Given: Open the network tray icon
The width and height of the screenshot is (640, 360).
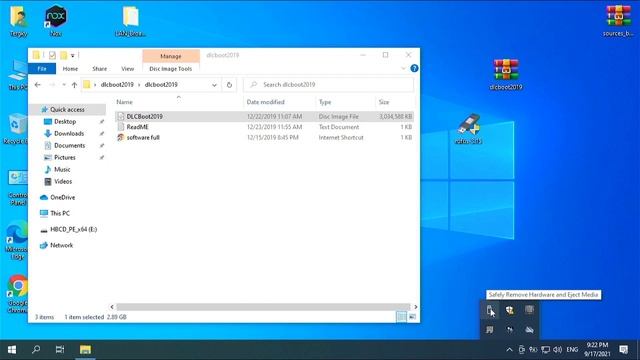Looking at the screenshot, I should [x=545, y=350].
